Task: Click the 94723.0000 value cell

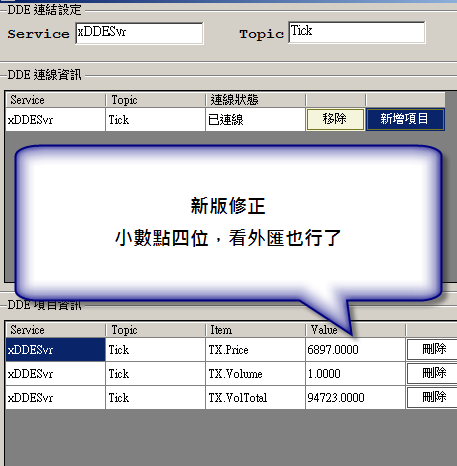Action: (x=355, y=398)
